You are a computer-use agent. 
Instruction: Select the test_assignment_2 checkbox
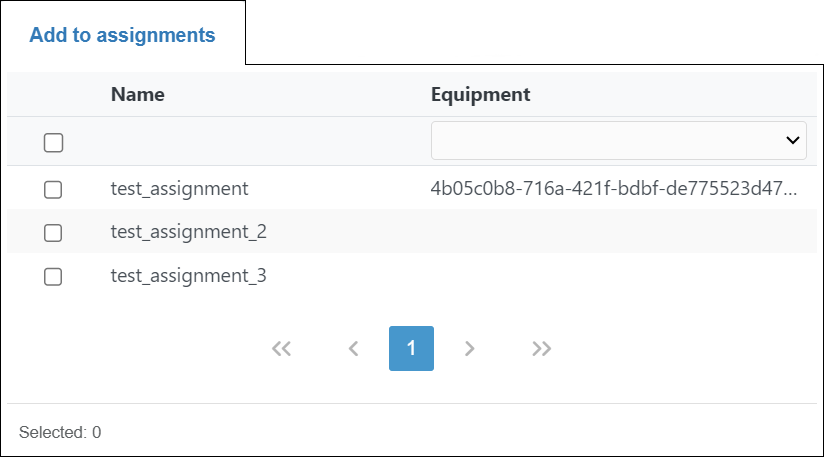[54, 233]
